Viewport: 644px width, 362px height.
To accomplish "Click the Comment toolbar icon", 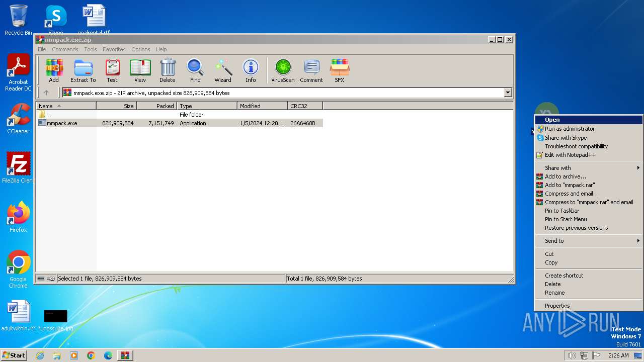I will pos(311,71).
